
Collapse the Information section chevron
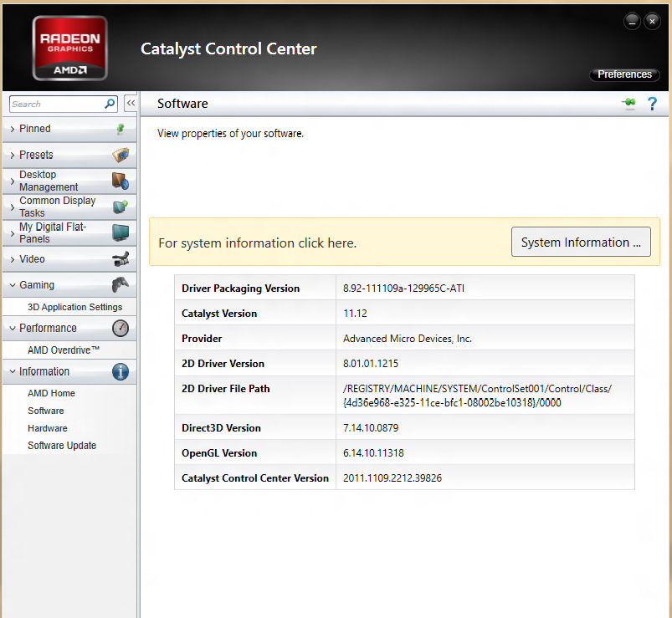[13, 371]
